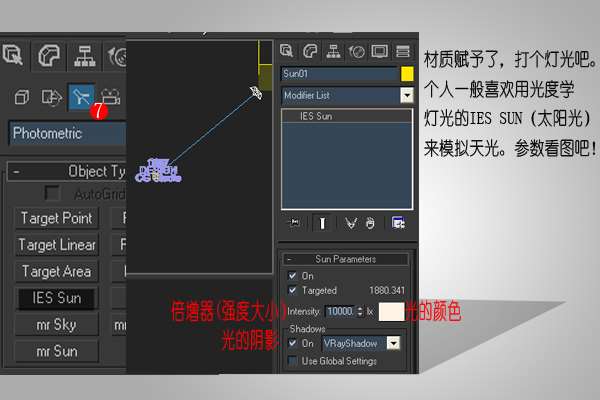Viewport: 600px width, 400px height.
Task: Click the mr Sun button
Action: click(x=57, y=351)
